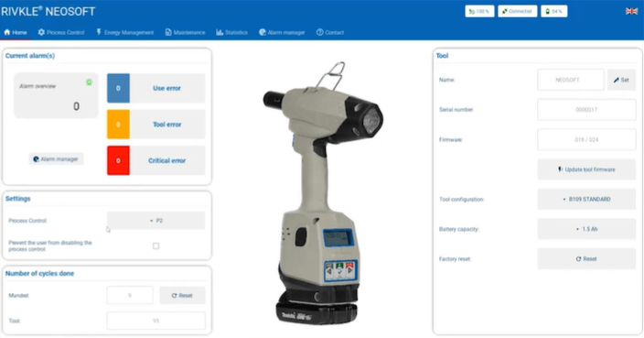
Task: Click the Alarm manager button in alarms panel
Action: pyautogui.click(x=56, y=159)
